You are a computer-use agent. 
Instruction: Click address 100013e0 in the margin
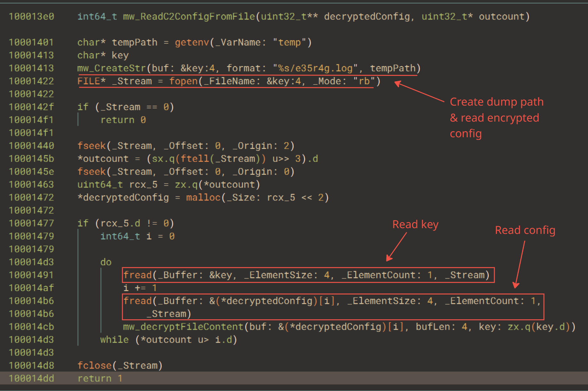coord(31,16)
